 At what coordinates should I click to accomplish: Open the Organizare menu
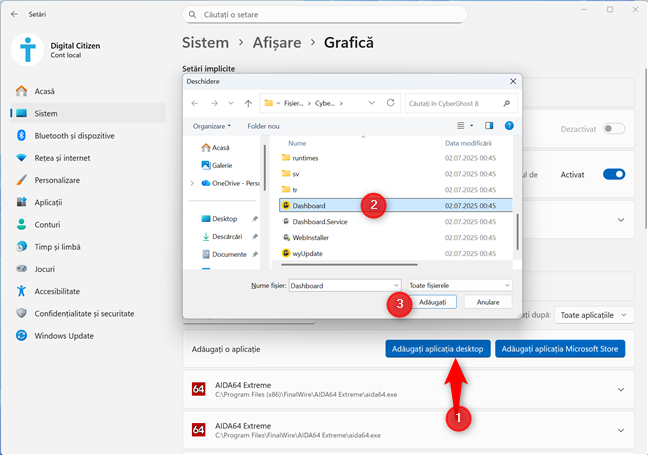click(x=212, y=126)
